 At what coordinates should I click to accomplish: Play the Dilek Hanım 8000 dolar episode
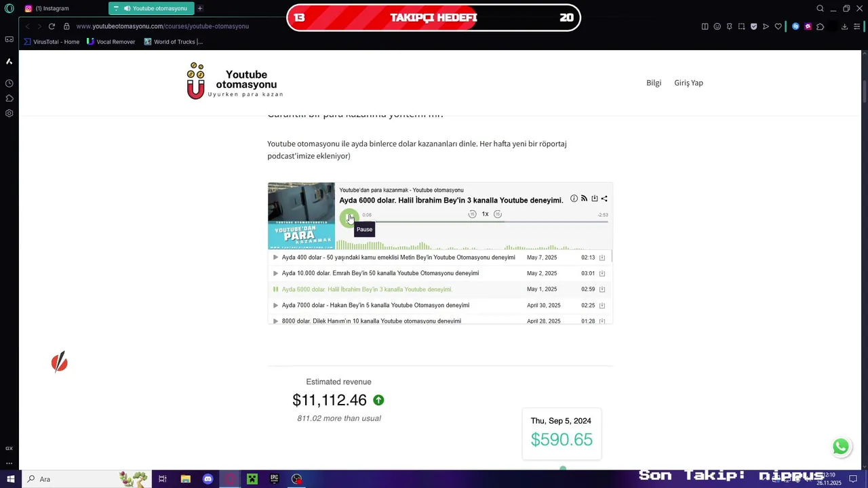pyautogui.click(x=275, y=321)
